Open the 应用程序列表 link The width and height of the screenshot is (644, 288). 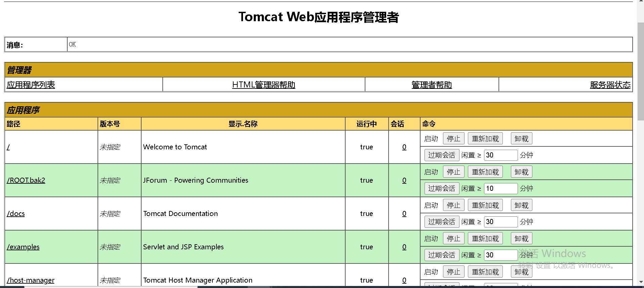(31, 85)
